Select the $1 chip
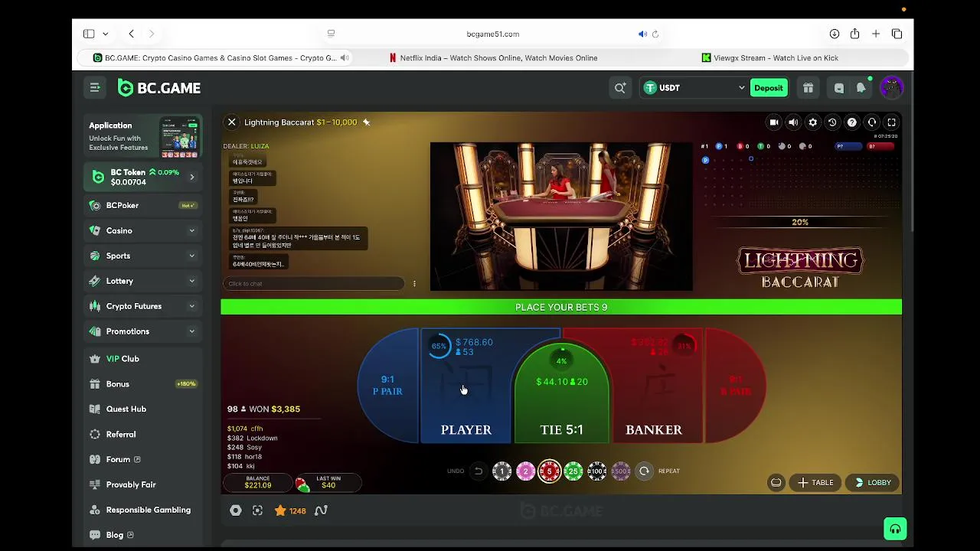This screenshot has width=980, height=551. click(501, 471)
